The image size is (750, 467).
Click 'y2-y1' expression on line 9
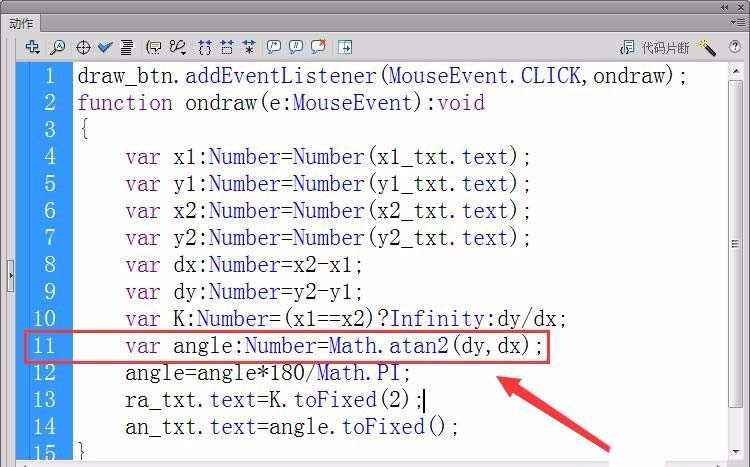click(323, 292)
